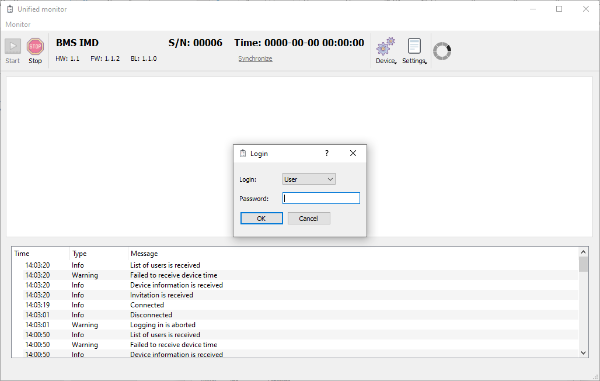
Task: Select the 14:03:20 'List of users is received' row
Action: coord(295,265)
